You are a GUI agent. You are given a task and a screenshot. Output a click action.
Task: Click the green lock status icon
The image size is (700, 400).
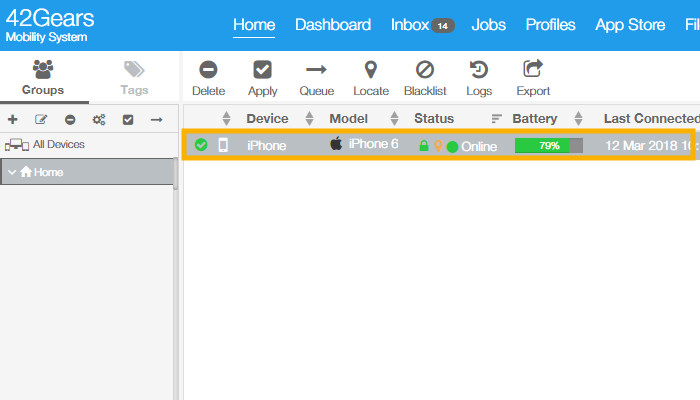point(424,146)
